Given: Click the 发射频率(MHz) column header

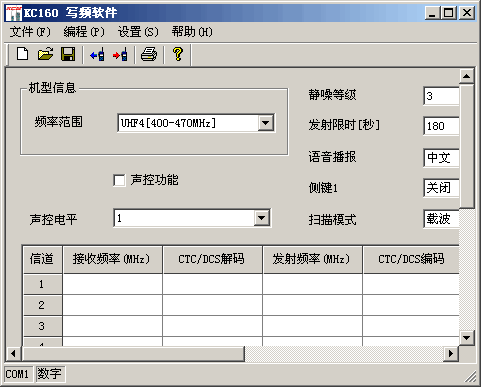Looking at the screenshot, I should click(312, 259).
